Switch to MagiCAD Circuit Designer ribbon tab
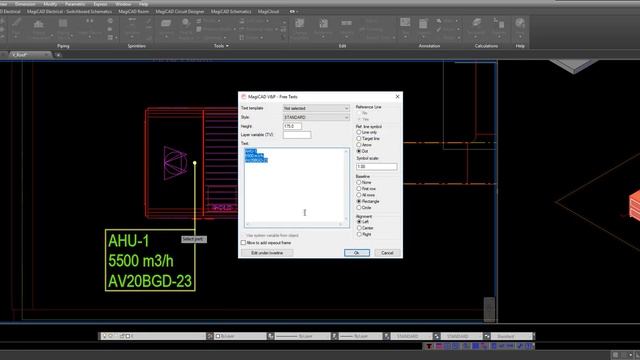Image resolution: width=640 pixels, height=360 pixels. [180, 11]
